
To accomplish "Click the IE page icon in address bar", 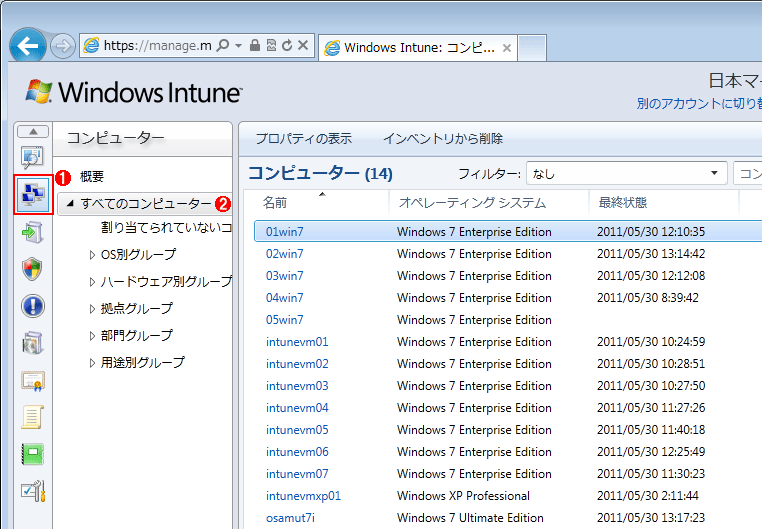I will click(91, 46).
